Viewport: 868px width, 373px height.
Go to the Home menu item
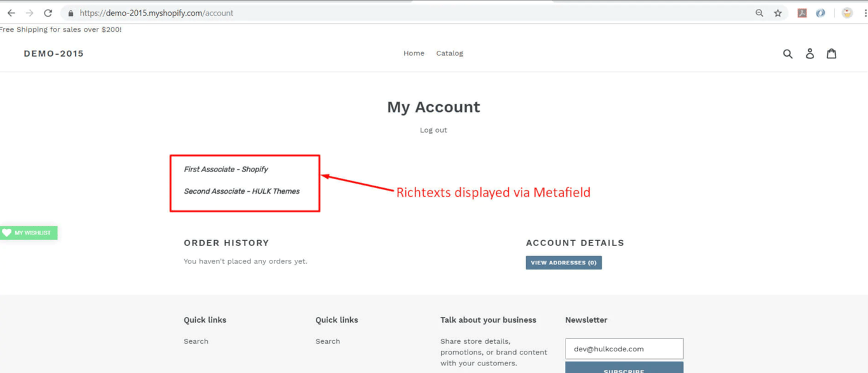tap(414, 53)
